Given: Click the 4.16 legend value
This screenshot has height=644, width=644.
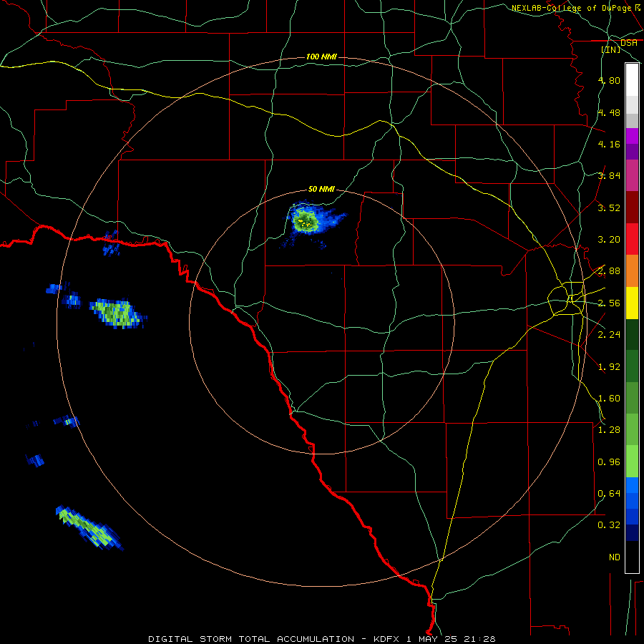Looking at the screenshot, I should tap(609, 144).
